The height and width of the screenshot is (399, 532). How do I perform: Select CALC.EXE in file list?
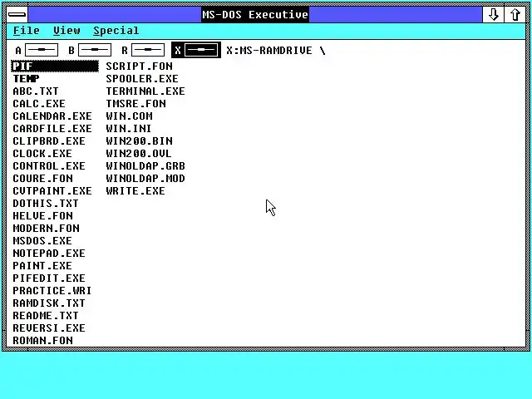39,104
